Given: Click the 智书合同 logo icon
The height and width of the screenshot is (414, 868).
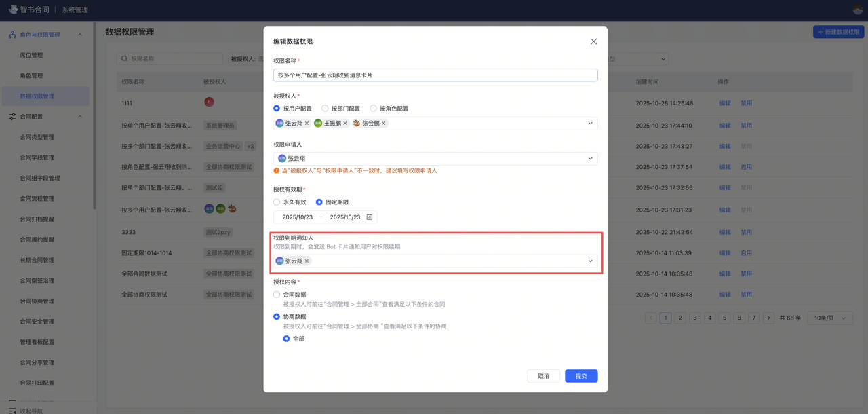Looking at the screenshot, I should pyautogui.click(x=13, y=9).
